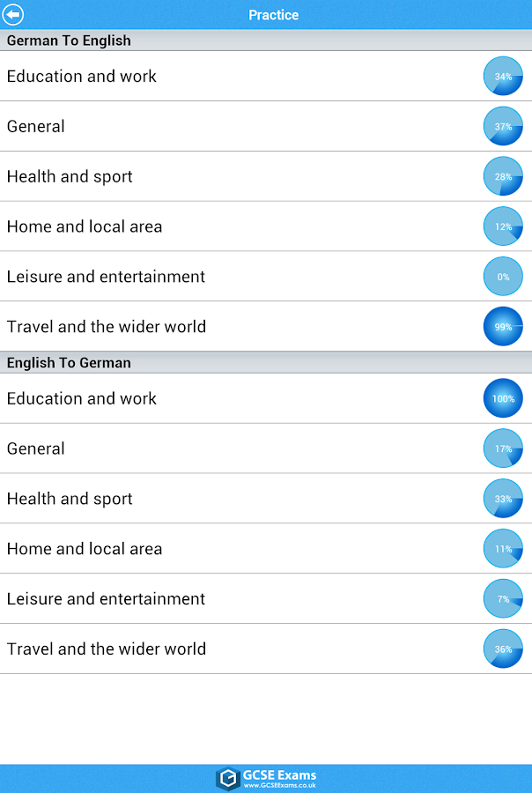Click the English To German section header

(x=69, y=362)
